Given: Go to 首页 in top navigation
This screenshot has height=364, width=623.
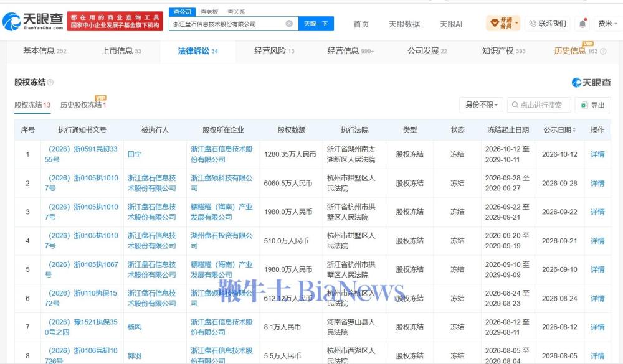Looking at the screenshot, I should click(x=361, y=24).
